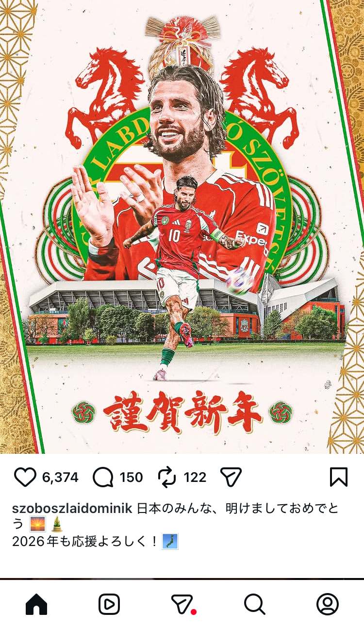Image resolution: width=364 pixels, height=628 pixels.
Task: View the 150 comments count
Action: (x=132, y=478)
